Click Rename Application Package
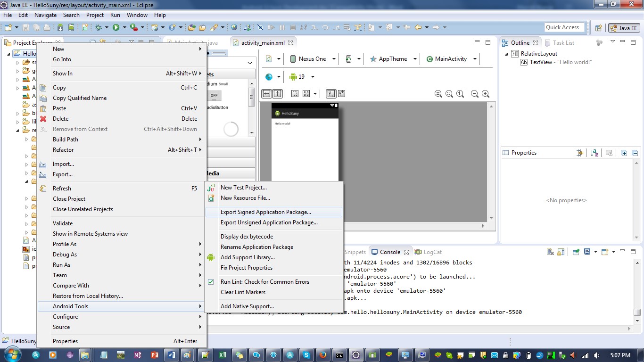Screen dimensions: 644x362 click(274, 247)
